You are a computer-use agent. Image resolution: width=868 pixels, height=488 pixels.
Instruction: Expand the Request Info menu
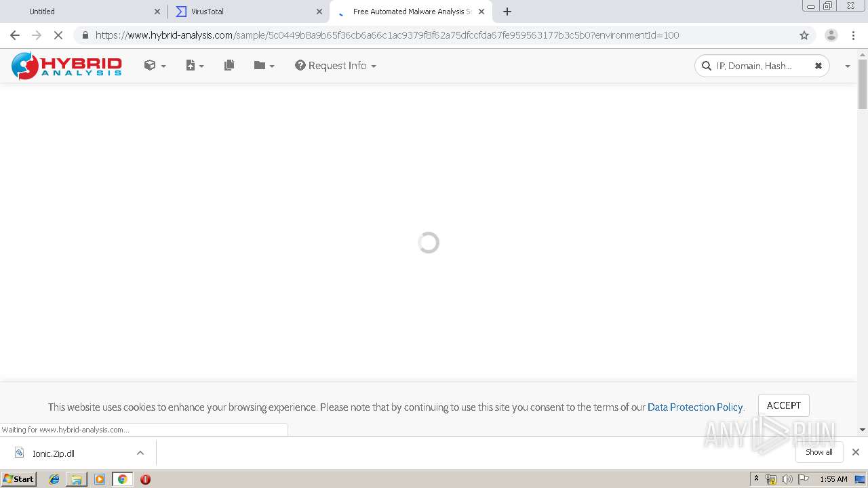(336, 66)
